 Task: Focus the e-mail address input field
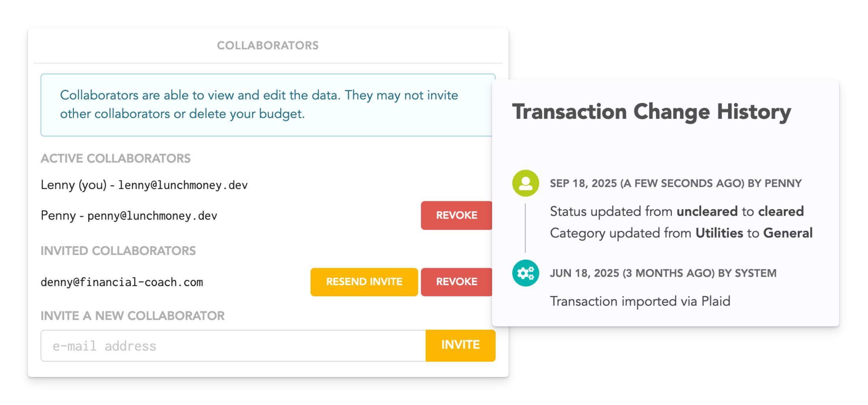[233, 346]
